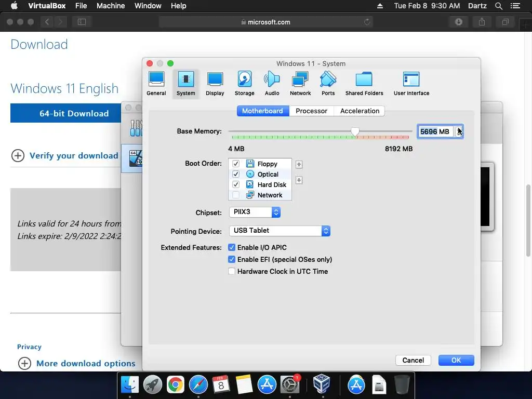Open the File menu
The image size is (532, 399).
tap(81, 6)
